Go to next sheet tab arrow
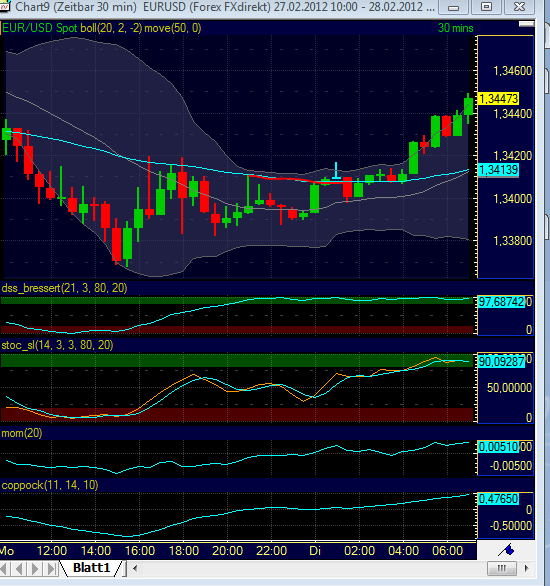Viewport: 550px width, 586px height. [x=35, y=568]
